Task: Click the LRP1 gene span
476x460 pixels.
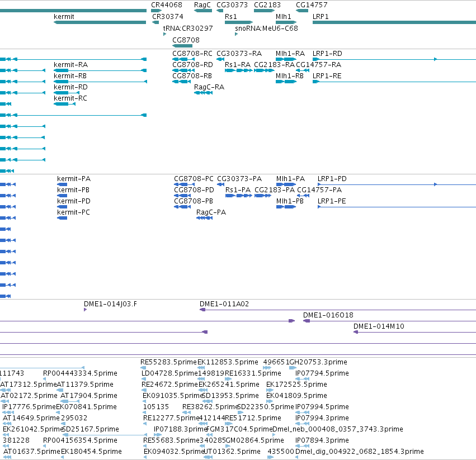Action: coord(394,22)
